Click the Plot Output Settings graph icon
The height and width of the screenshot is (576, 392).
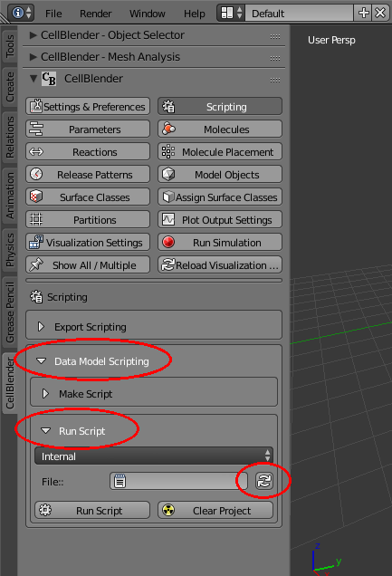(168, 219)
